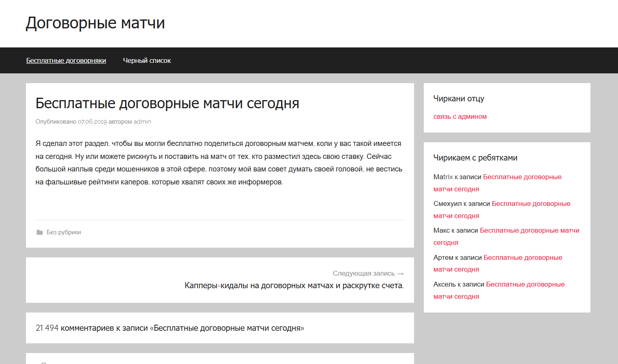Open the post heading "Бесплатные договорные матчи сегодня"

point(167,103)
